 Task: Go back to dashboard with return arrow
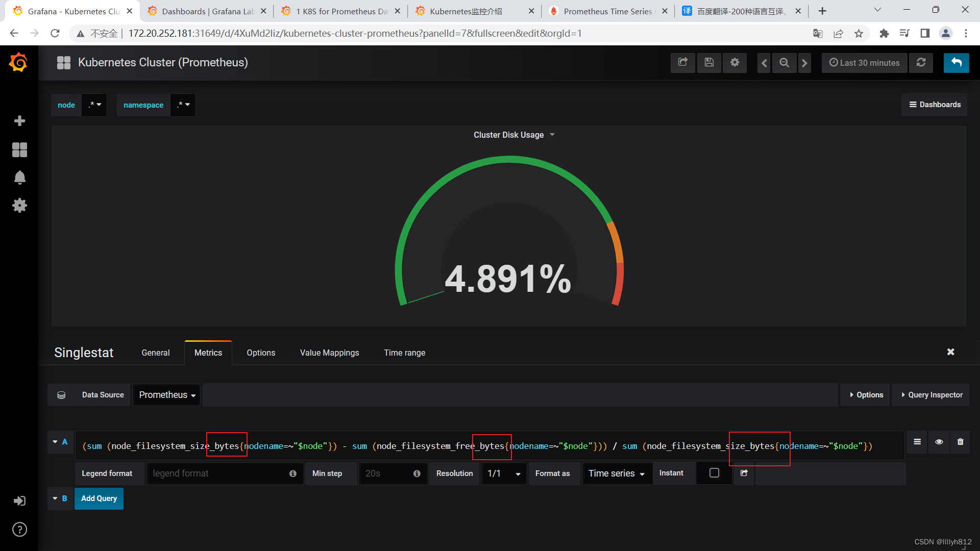coord(957,63)
